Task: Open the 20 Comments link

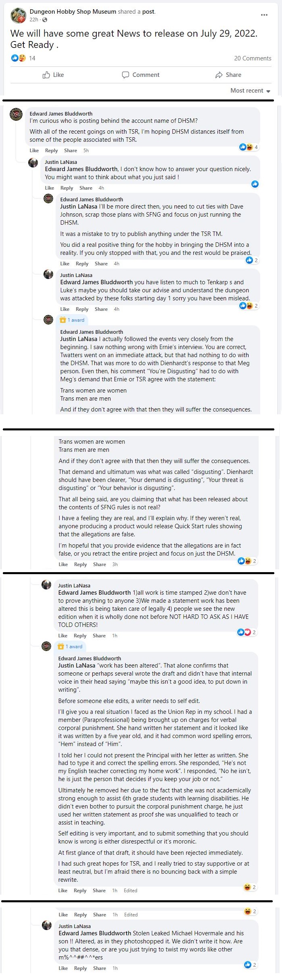Action: point(253,58)
